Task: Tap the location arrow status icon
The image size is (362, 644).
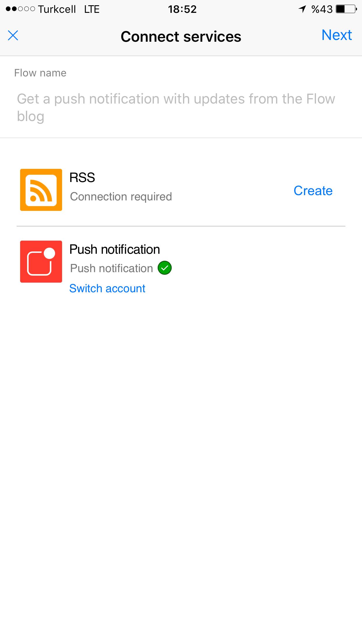Action: tap(302, 9)
